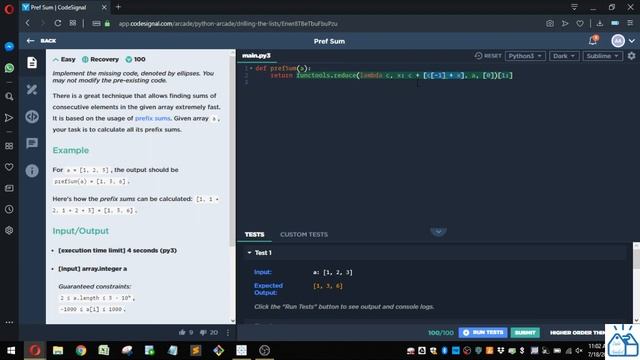Reload the page
640x360 pixels.
pyautogui.click(x=58, y=23)
